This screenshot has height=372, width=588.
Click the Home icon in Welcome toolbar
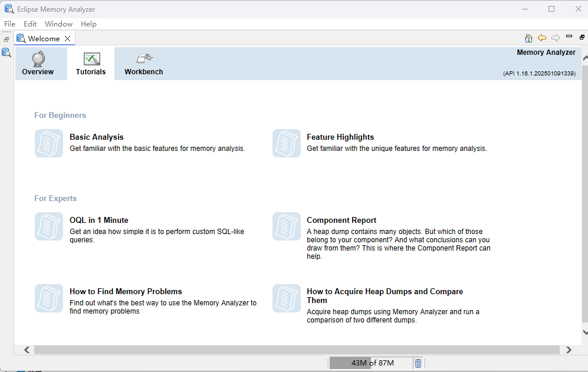click(x=528, y=38)
